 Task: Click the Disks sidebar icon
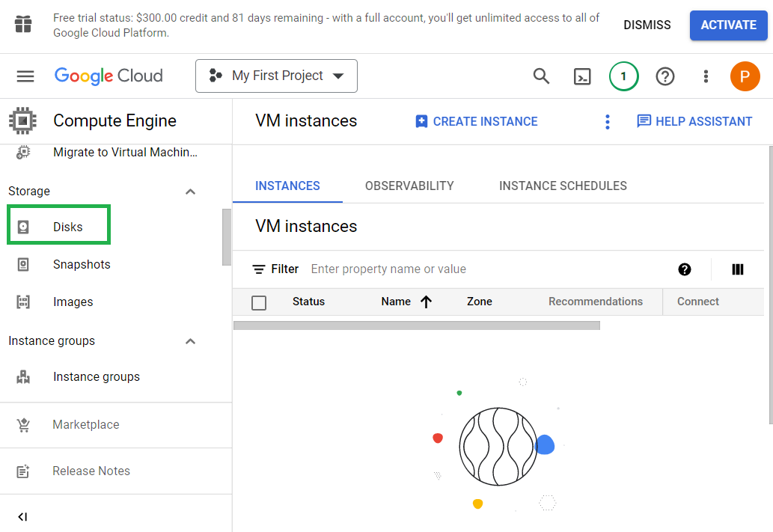23,227
